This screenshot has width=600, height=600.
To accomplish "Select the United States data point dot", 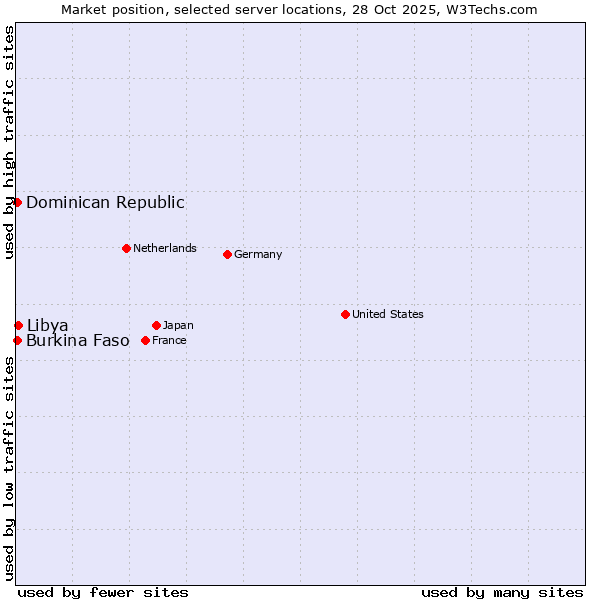I will coord(345,314).
